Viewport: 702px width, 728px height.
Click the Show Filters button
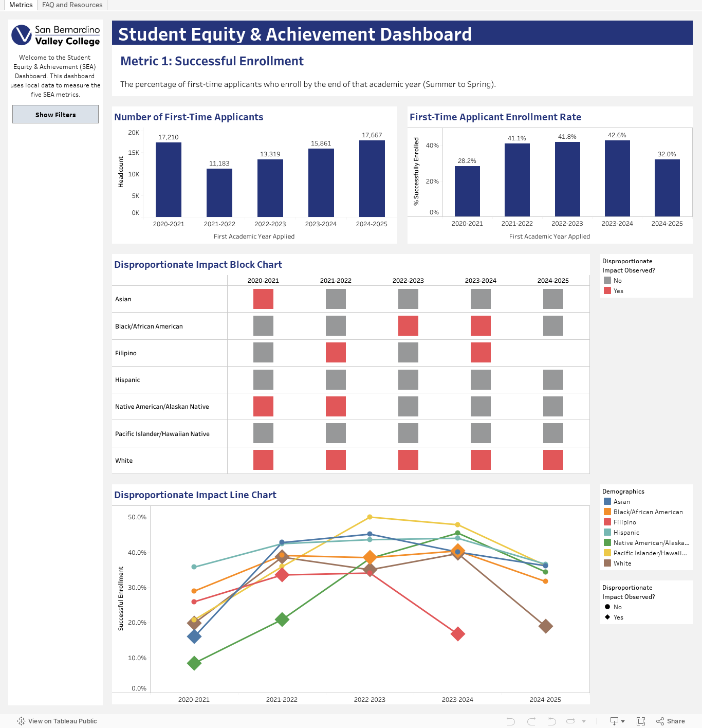(56, 114)
